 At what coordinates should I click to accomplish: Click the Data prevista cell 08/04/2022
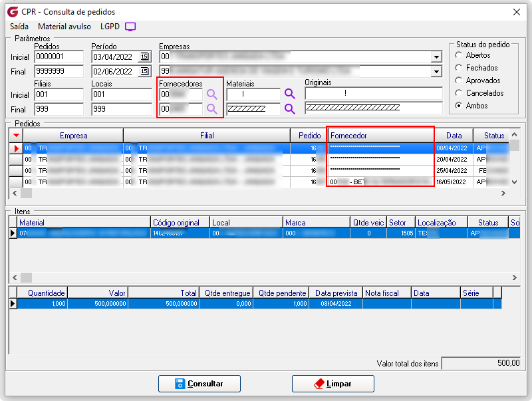(x=336, y=304)
